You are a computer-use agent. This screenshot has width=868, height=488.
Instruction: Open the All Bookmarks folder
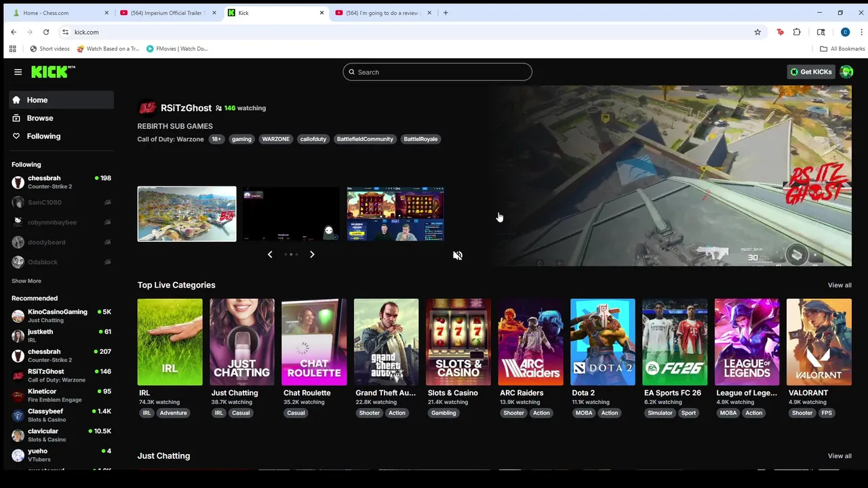[x=842, y=49]
